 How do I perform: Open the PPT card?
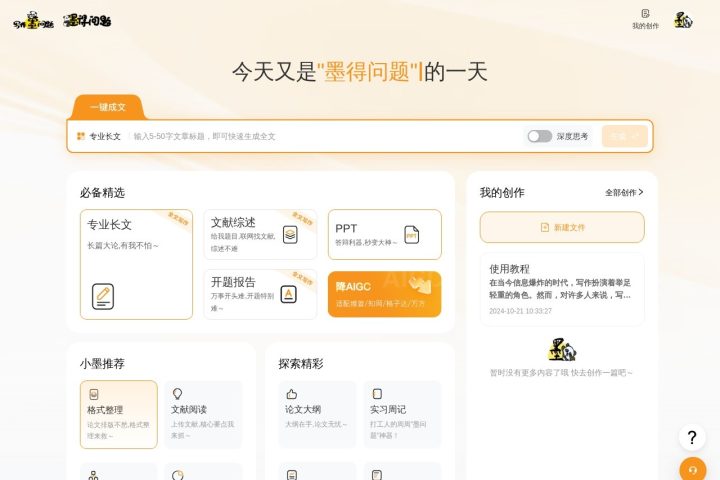click(x=385, y=235)
